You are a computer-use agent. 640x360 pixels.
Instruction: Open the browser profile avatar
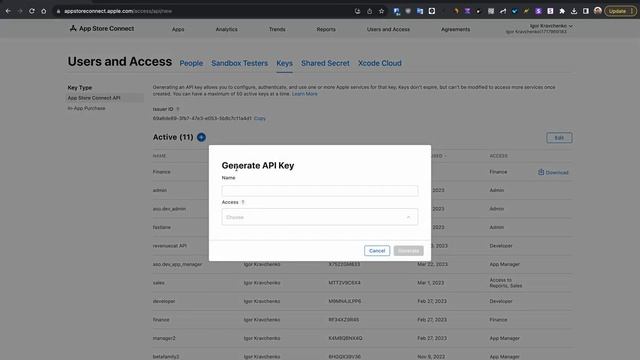point(598,11)
